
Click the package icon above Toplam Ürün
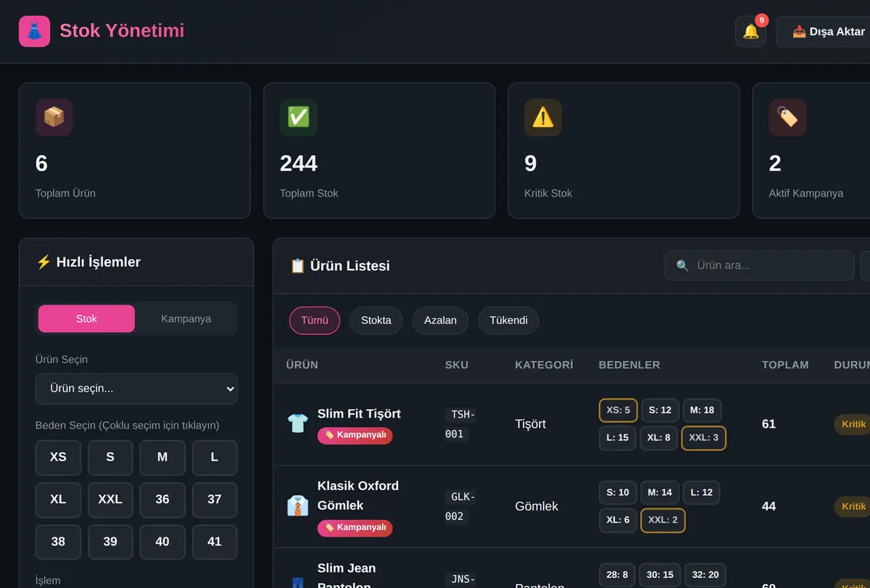point(54,117)
